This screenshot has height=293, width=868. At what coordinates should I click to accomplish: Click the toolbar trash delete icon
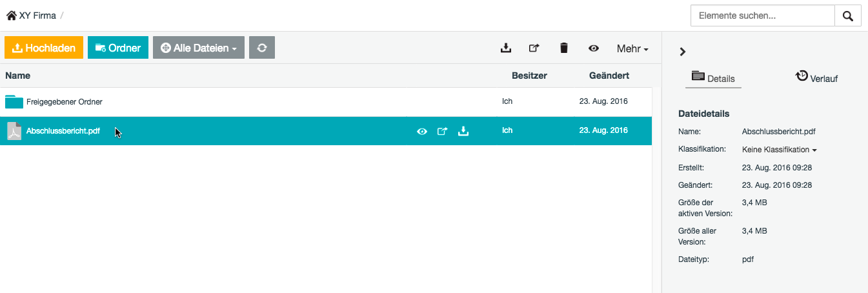564,48
